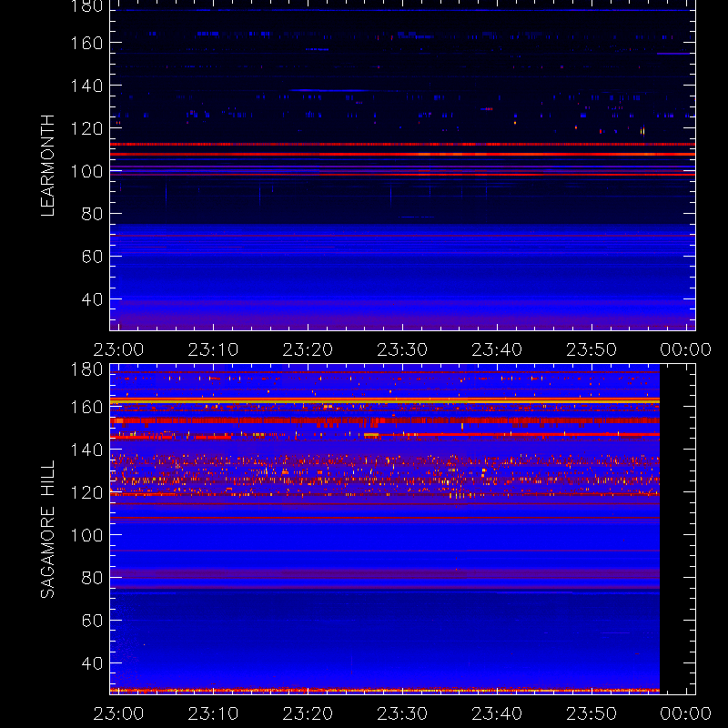Pick the 160 frequency tick on Learmonth axis
Viewport: 728px width, 728px height.
[x=86, y=43]
